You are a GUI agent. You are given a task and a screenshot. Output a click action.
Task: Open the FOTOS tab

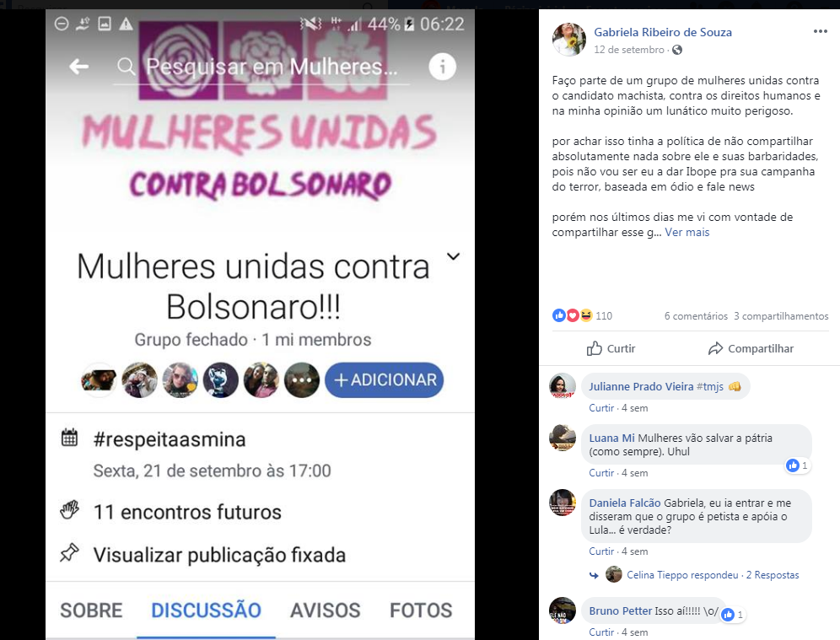click(421, 610)
